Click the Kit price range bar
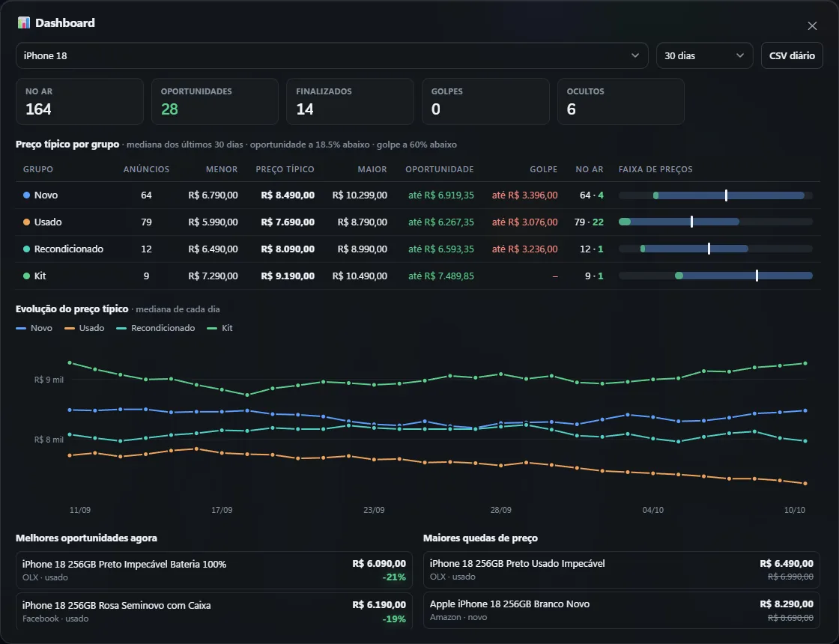The height and width of the screenshot is (644, 839). click(x=715, y=276)
